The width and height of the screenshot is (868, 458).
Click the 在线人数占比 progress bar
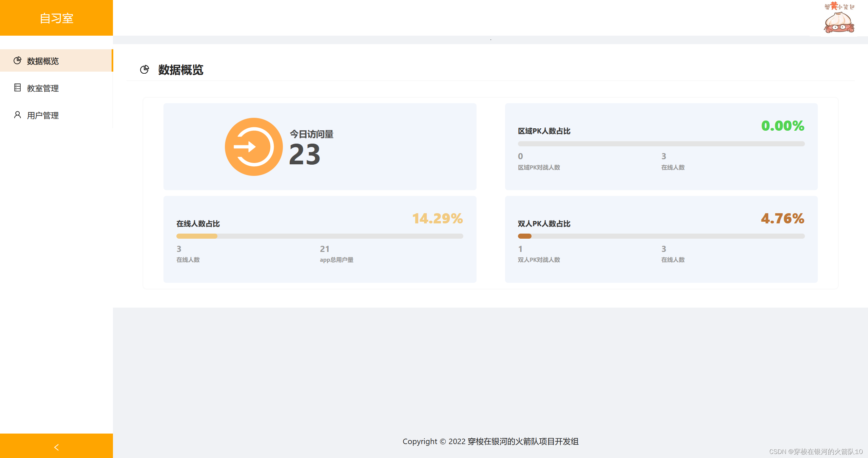[320, 236]
